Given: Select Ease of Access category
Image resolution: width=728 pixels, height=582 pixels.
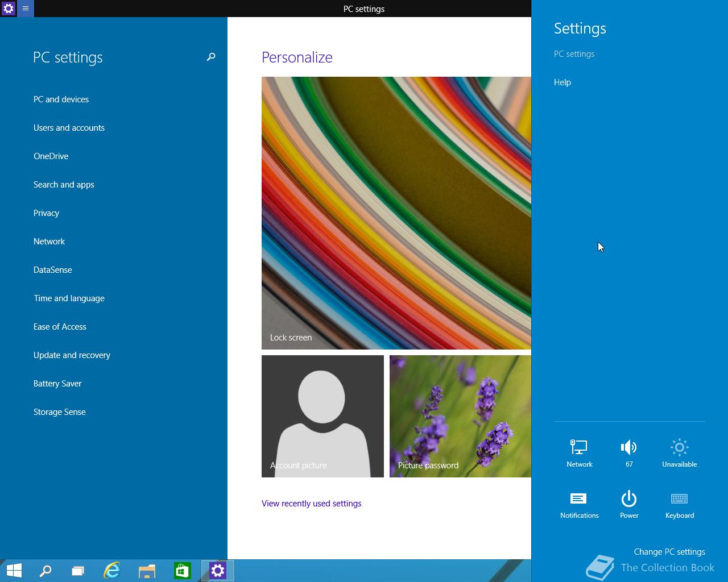Looking at the screenshot, I should tap(60, 327).
